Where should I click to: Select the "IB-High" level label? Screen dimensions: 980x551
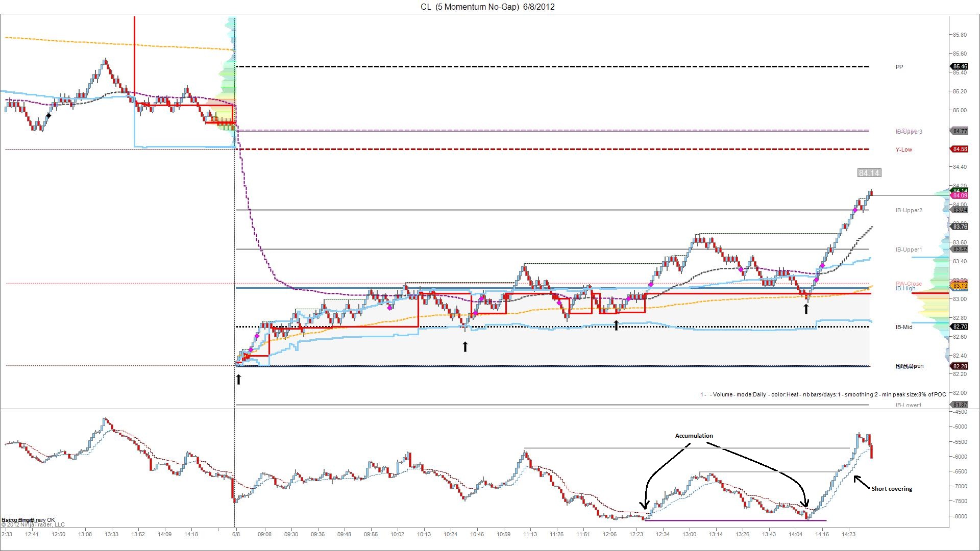tap(905, 289)
